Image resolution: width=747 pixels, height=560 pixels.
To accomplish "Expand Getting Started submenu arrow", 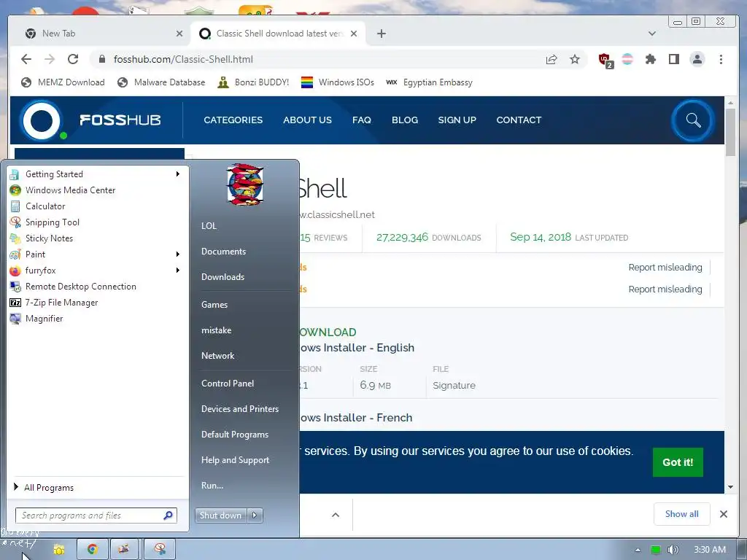I will (178, 174).
